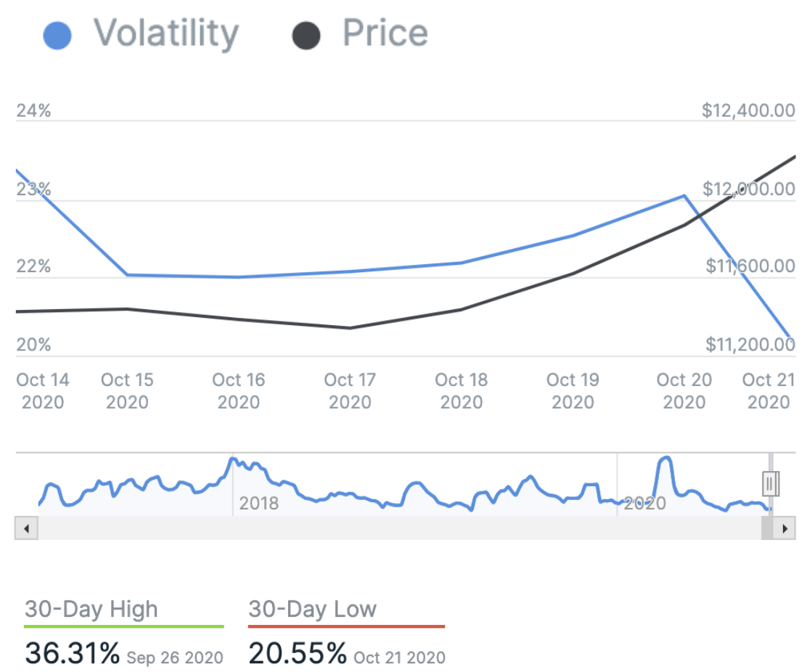This screenshot has height=672, width=807.
Task: Toggle the Price series legend label
Action: pyautogui.click(x=385, y=33)
